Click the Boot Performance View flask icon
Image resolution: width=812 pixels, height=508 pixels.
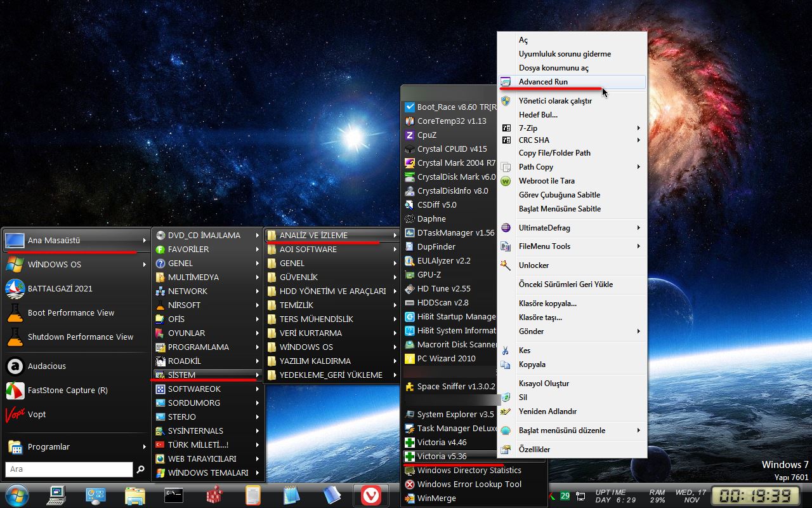tap(15, 313)
